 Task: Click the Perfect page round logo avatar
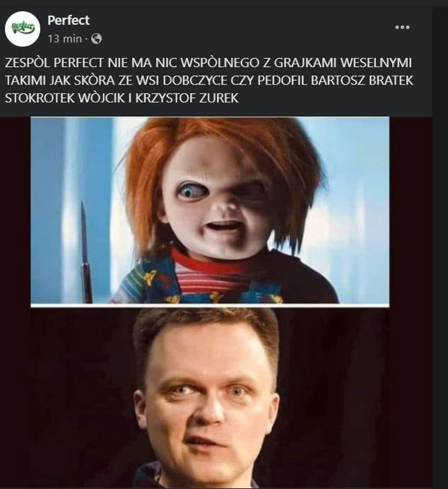coord(23,29)
